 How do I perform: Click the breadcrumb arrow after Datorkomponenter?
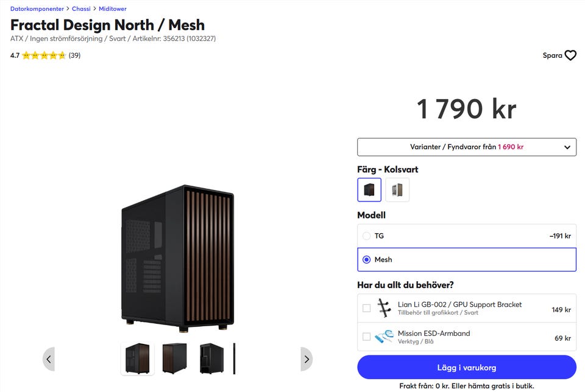pos(68,9)
